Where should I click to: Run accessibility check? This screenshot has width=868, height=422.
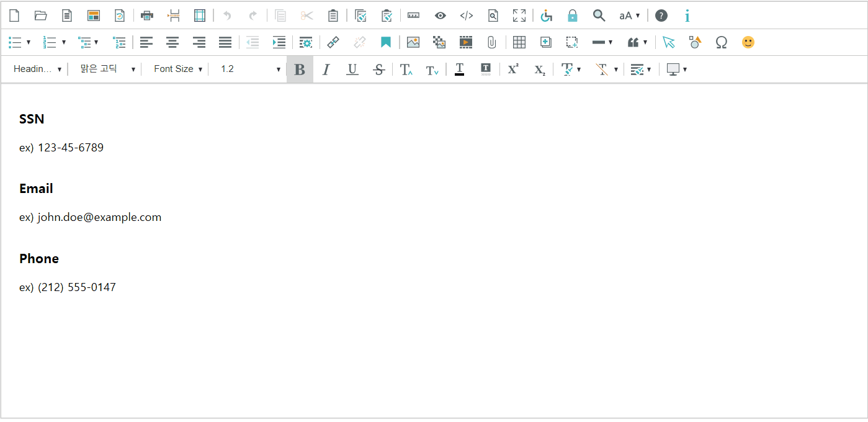coord(546,16)
